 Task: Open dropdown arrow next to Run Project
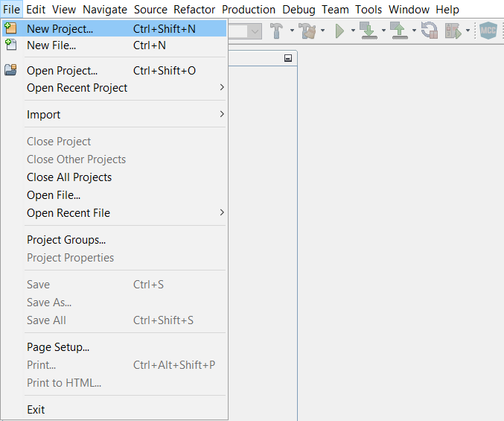pos(353,31)
